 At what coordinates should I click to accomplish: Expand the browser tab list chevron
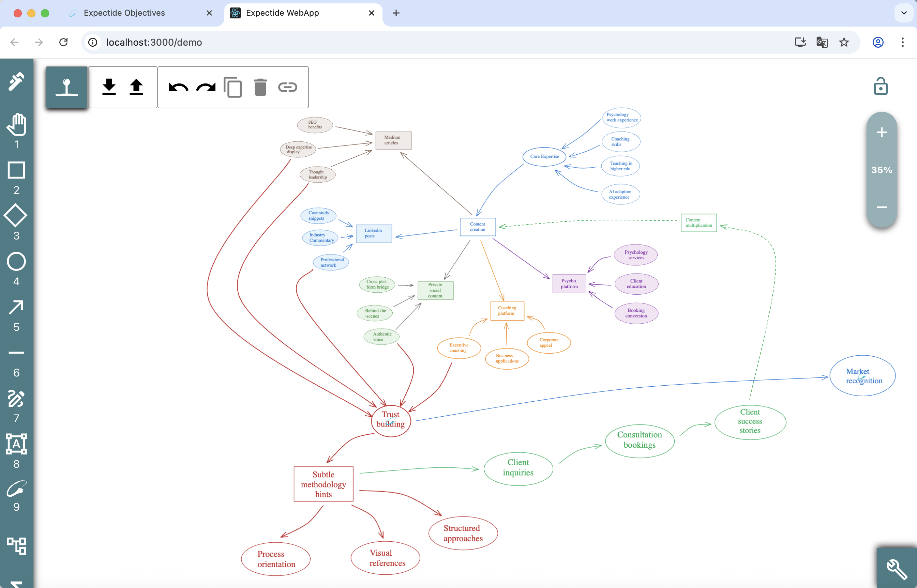pyautogui.click(x=904, y=13)
